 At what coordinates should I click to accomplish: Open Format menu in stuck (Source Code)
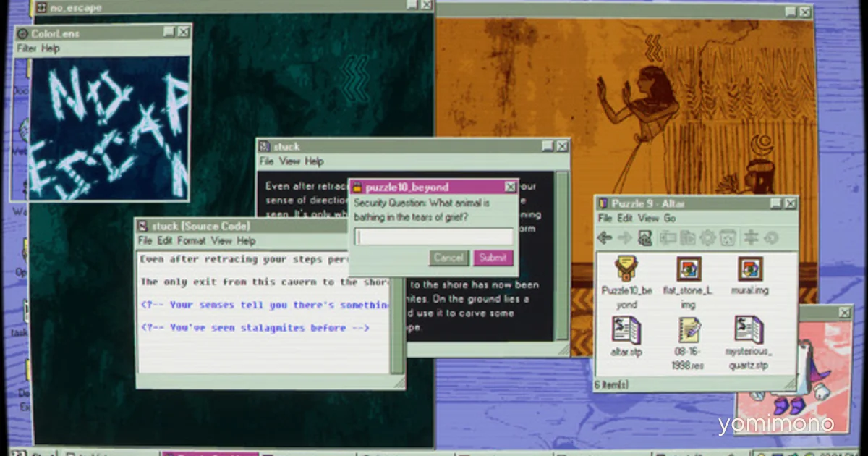(x=192, y=241)
